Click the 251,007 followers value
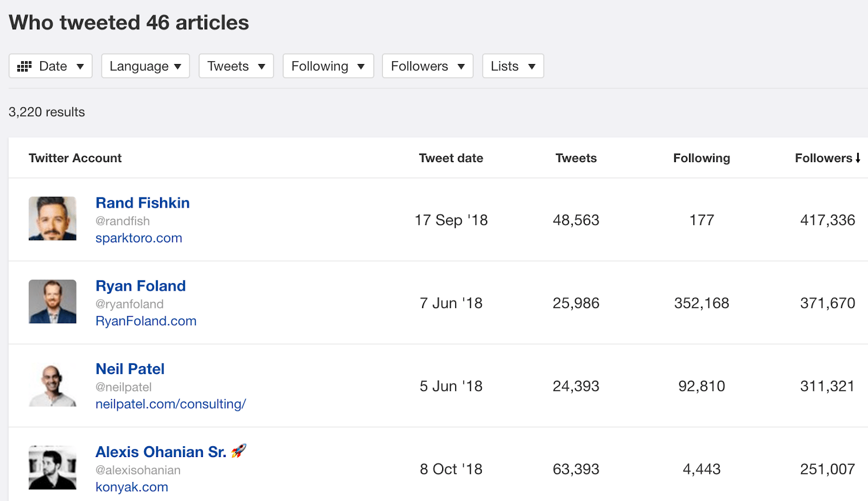The height and width of the screenshot is (501, 868). (x=828, y=469)
